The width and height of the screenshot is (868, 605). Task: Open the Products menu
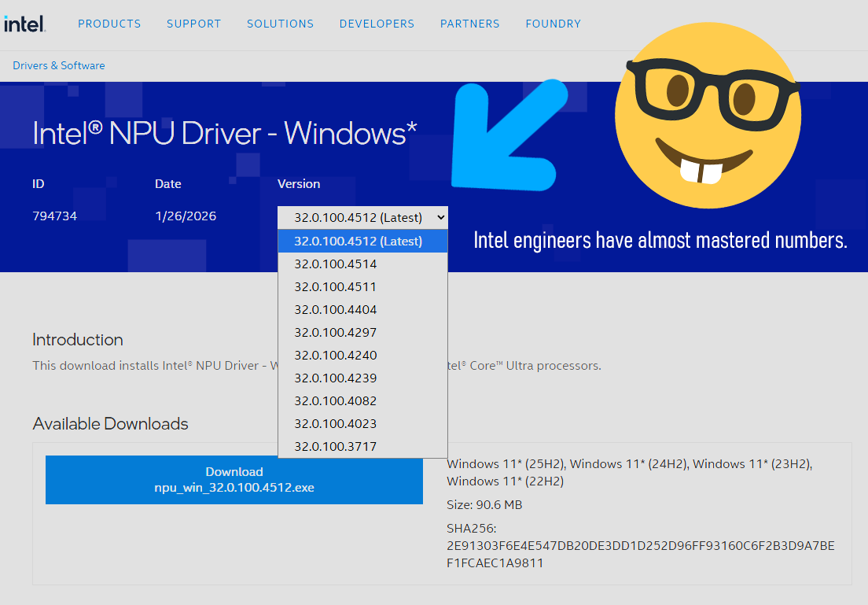click(109, 24)
